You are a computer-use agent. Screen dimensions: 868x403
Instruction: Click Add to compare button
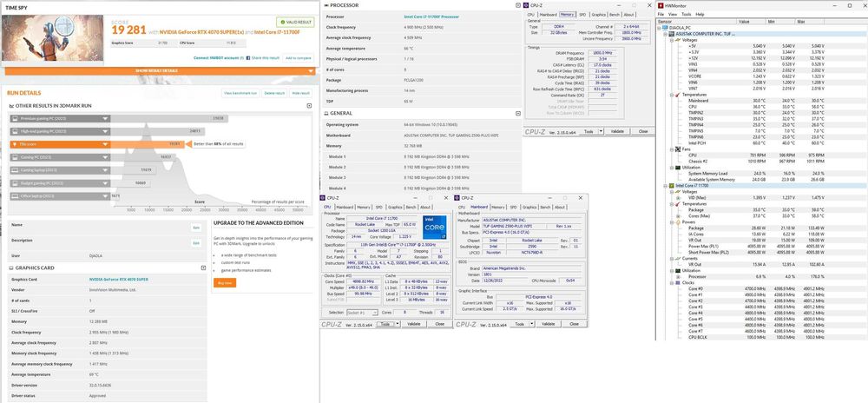pos(298,57)
